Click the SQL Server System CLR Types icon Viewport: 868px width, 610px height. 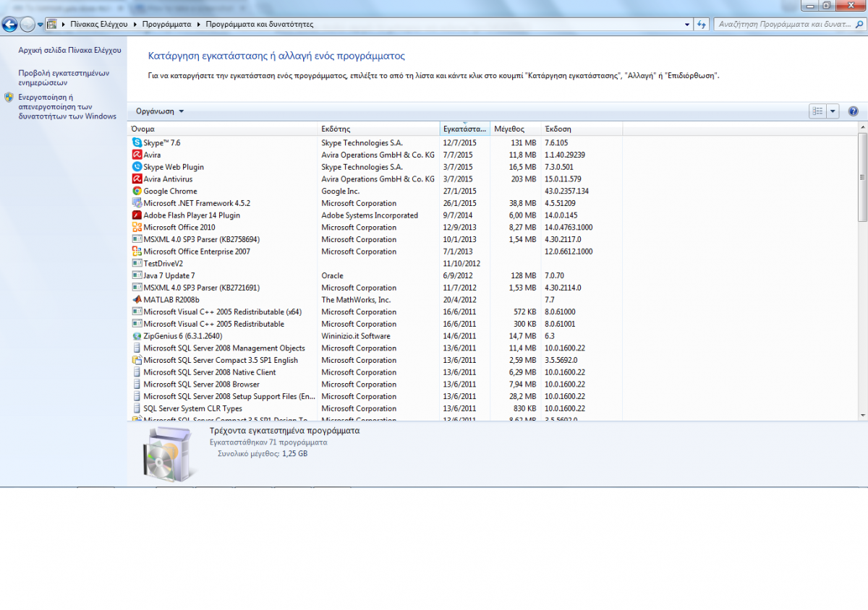137,408
